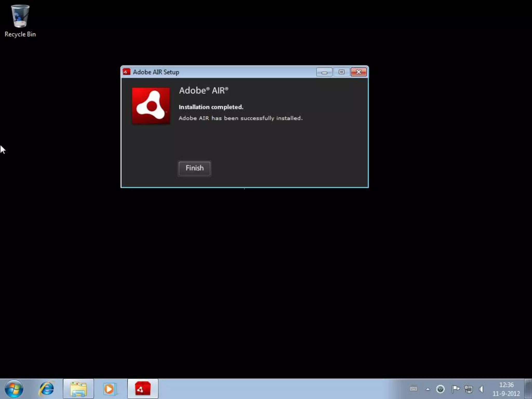Open the Recycle Bin desktop icon
The height and width of the screenshot is (399, 532).
pos(20,21)
